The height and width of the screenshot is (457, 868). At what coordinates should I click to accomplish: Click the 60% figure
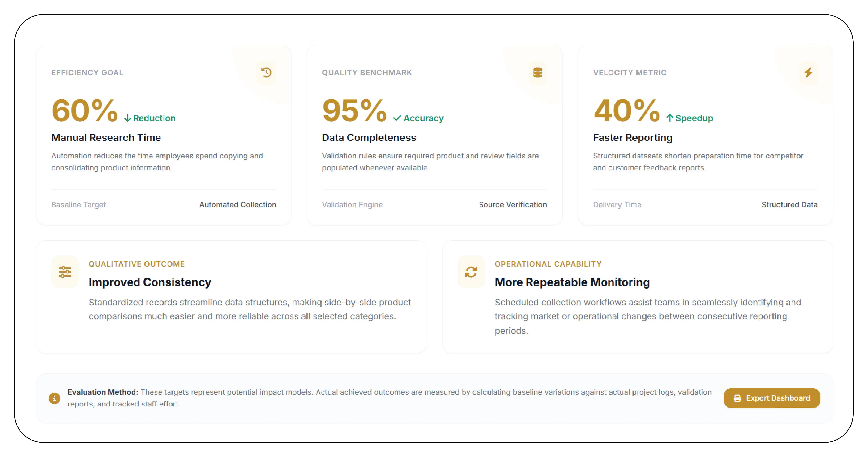click(x=85, y=110)
